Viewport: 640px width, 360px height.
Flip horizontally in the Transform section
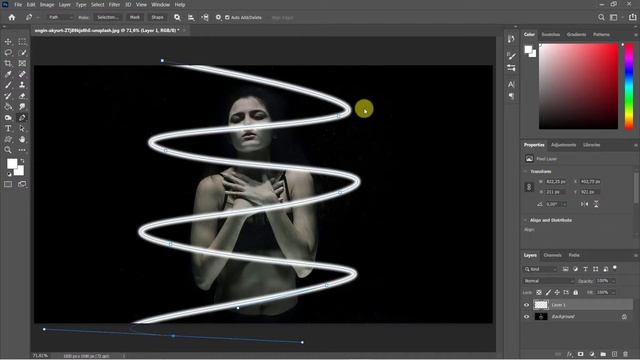tap(584, 204)
